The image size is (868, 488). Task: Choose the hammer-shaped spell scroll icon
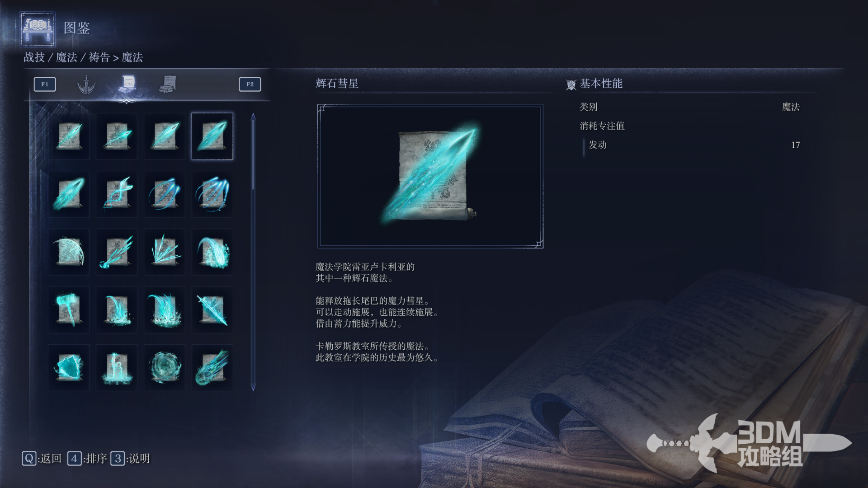(x=69, y=310)
